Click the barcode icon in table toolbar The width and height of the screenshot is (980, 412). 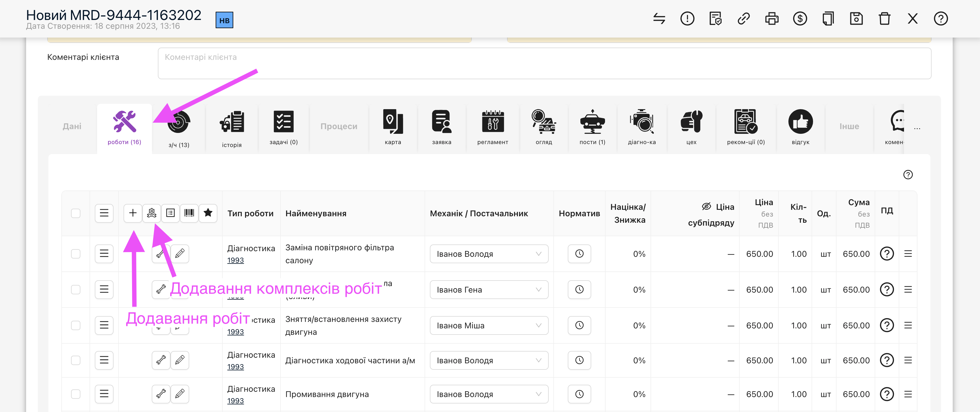(189, 213)
